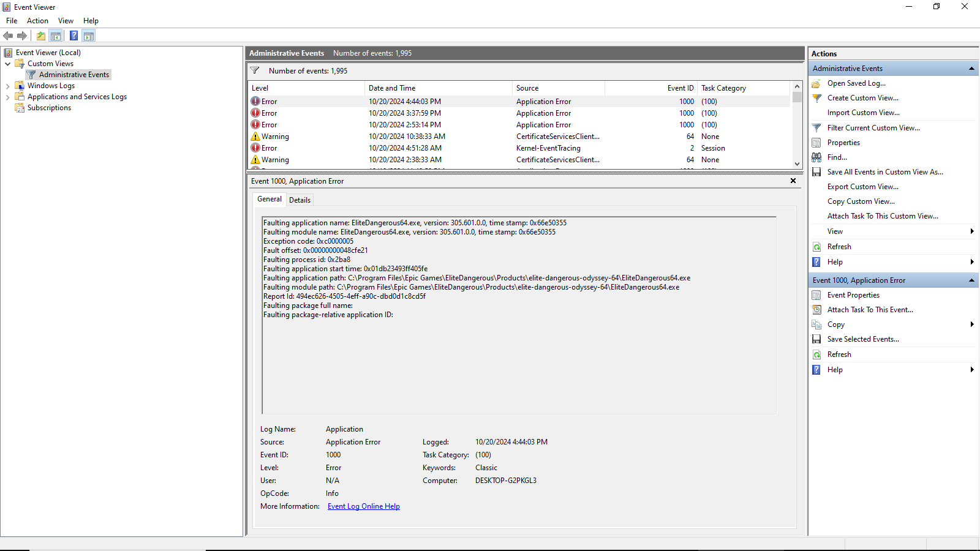Expand the Windows Logs tree node
980x551 pixels.
click(7, 86)
